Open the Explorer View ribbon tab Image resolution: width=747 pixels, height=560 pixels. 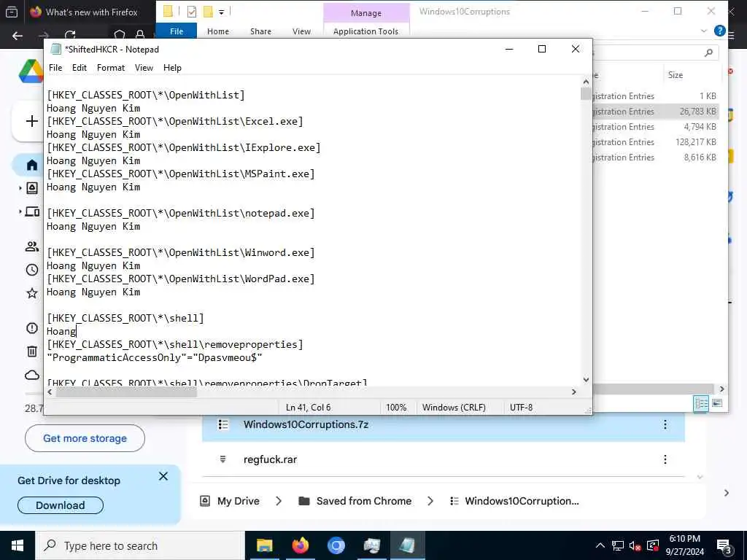pyautogui.click(x=301, y=31)
